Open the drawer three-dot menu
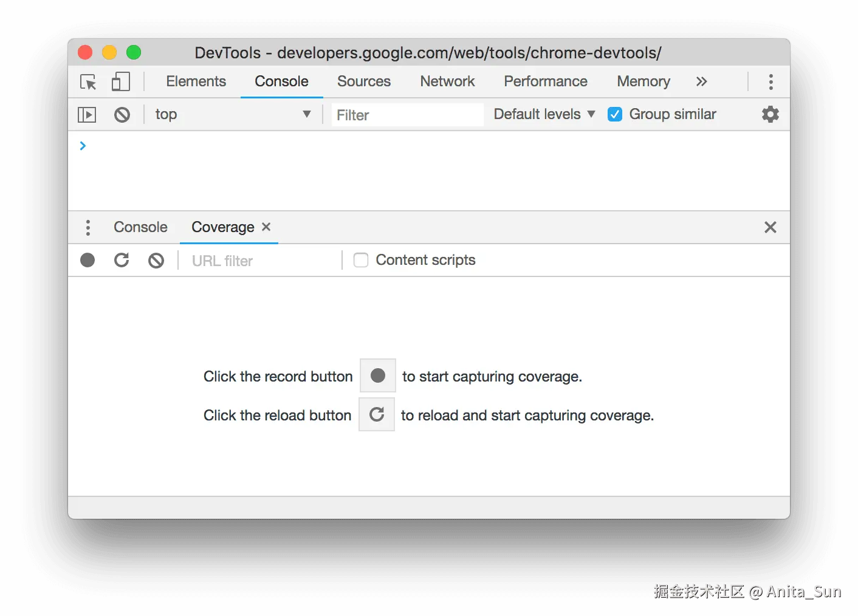The width and height of the screenshot is (858, 616). 88,228
